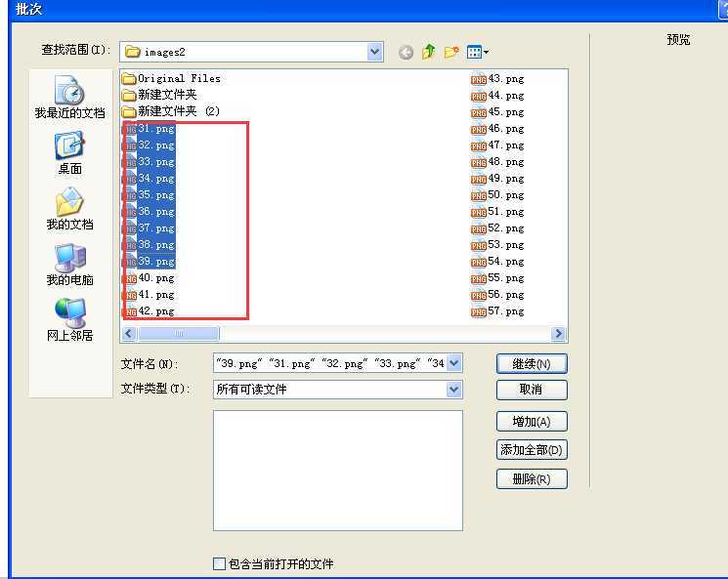Click the 增加 button
Screen dimensions: 728x579
tap(531, 422)
